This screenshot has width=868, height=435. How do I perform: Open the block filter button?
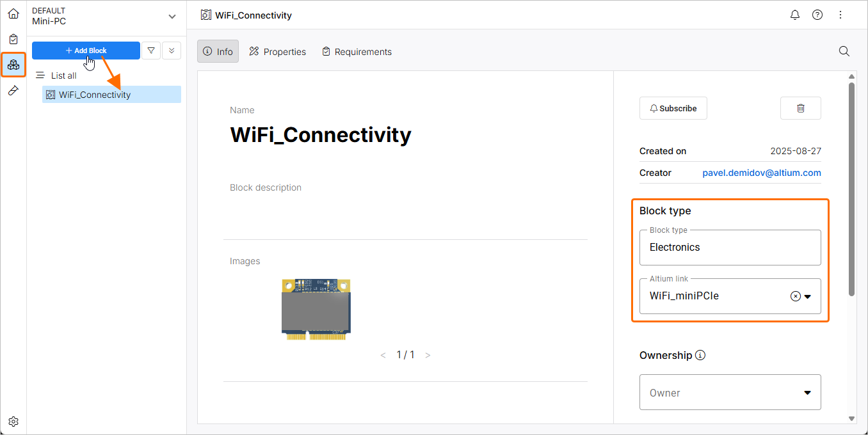pos(151,51)
